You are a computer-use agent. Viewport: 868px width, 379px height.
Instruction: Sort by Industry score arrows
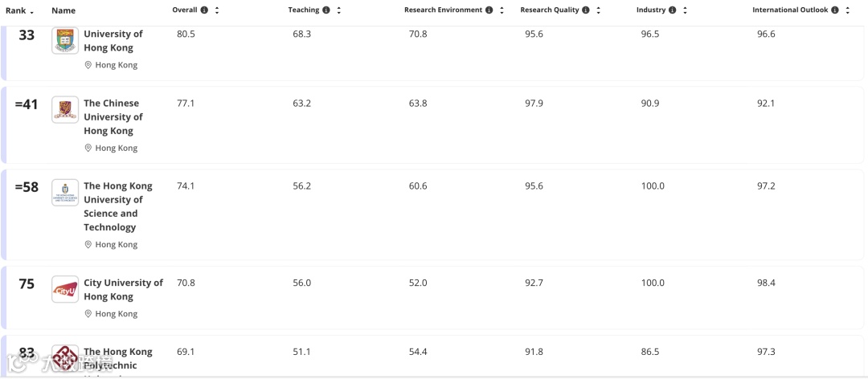pos(685,10)
